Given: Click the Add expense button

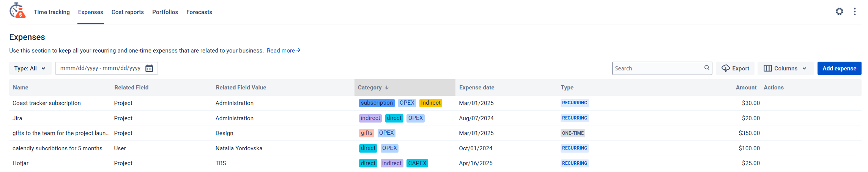Looking at the screenshot, I should click(839, 68).
